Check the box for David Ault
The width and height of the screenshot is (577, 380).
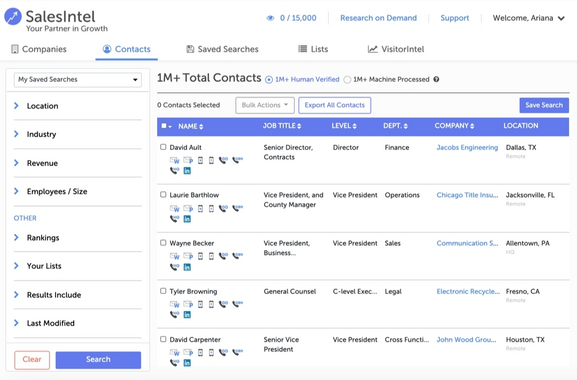(163, 147)
